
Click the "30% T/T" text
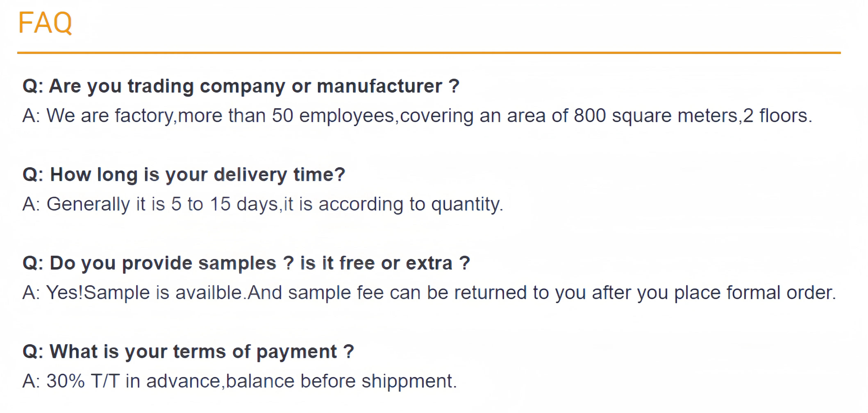[x=83, y=381]
